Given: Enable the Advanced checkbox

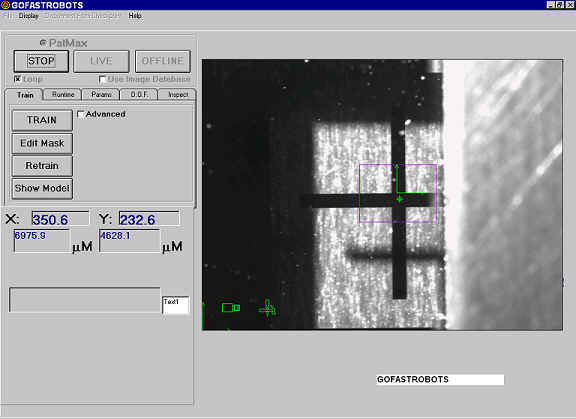Looking at the screenshot, I should 80,114.
